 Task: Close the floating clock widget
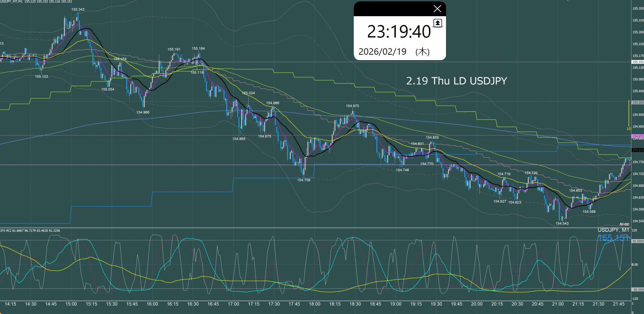(437, 9)
